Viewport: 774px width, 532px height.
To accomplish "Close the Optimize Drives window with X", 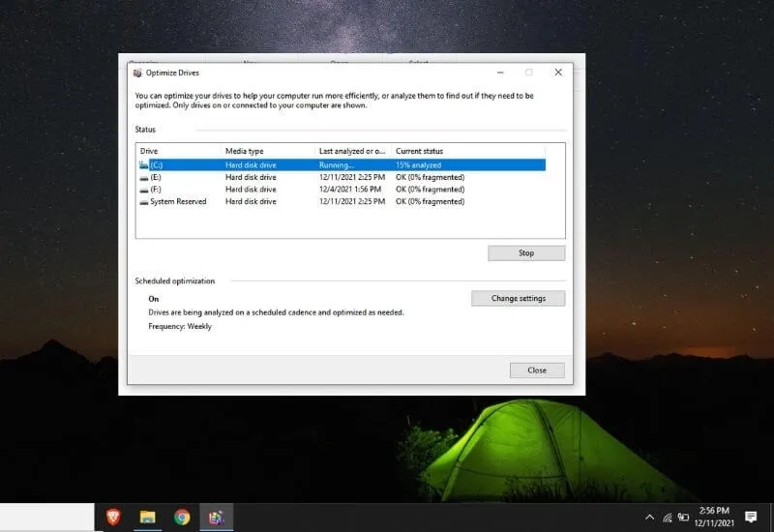I will [558, 73].
